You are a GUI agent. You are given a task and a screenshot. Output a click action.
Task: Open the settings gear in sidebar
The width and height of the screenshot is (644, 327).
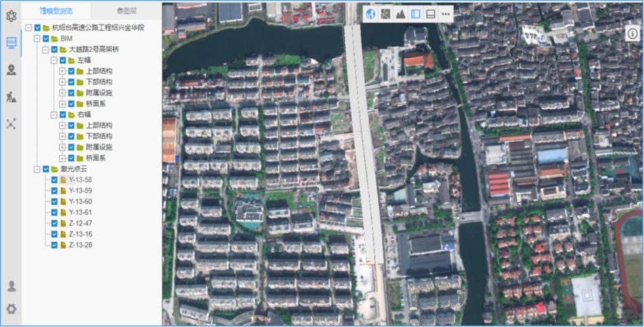coord(11,309)
